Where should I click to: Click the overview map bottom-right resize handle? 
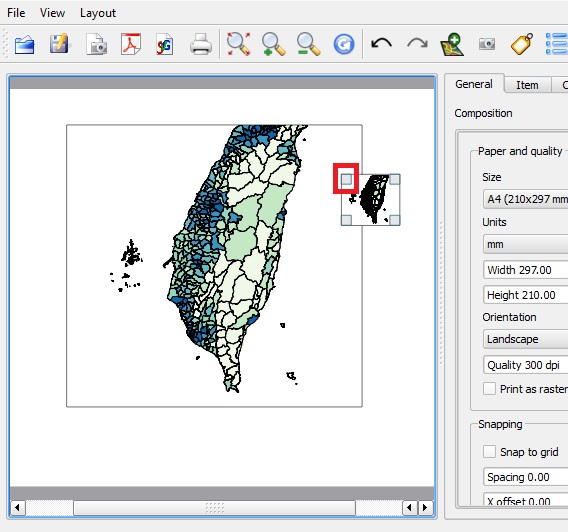point(395,220)
